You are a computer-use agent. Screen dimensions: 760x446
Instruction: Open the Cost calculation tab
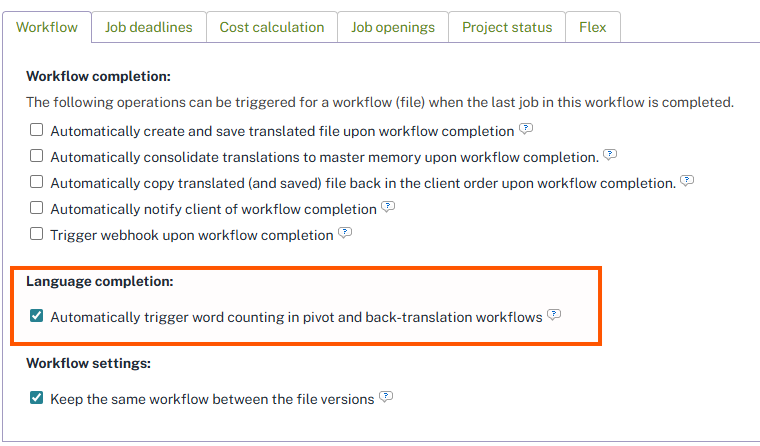coord(272,27)
